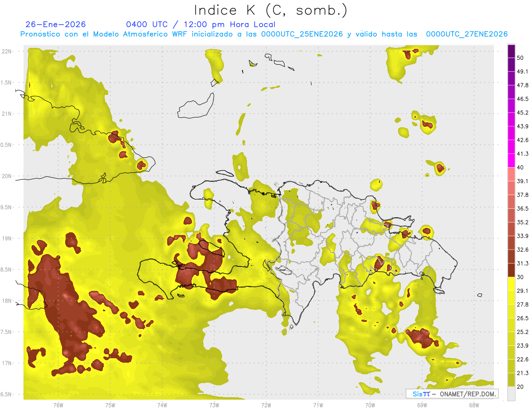The image size is (532, 411).
Task: Click the bright yellow swatch between 29.1 and 30
Action: [x=511, y=284]
